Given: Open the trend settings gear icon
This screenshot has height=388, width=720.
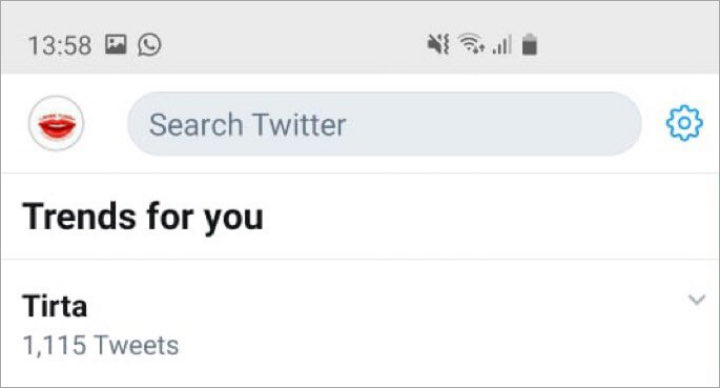Looking at the screenshot, I should pyautogui.click(x=684, y=123).
